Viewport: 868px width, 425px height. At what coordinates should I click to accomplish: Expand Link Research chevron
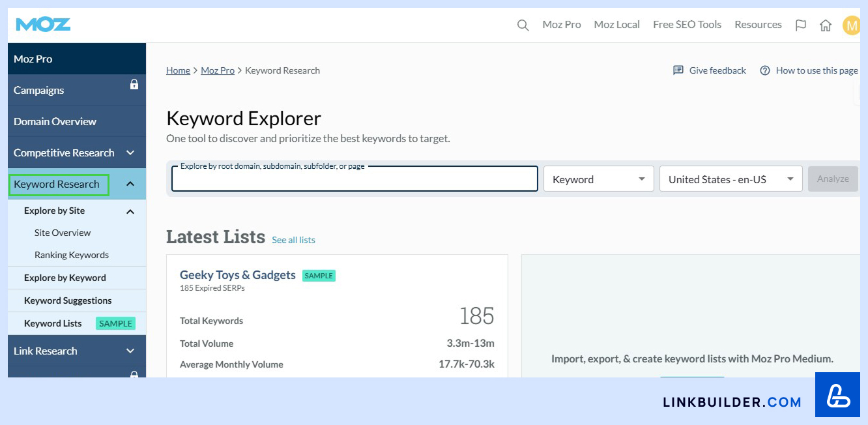(x=130, y=351)
